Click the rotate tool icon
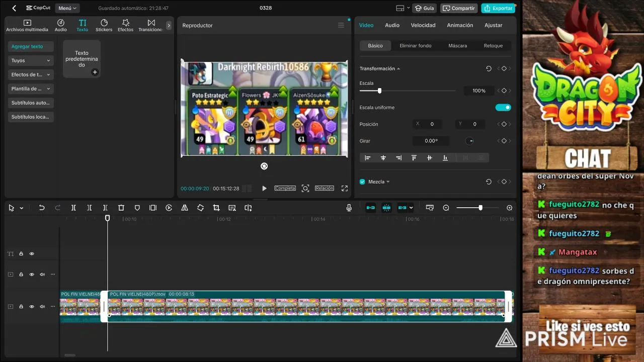The height and width of the screenshot is (362, 644). [x=200, y=208]
